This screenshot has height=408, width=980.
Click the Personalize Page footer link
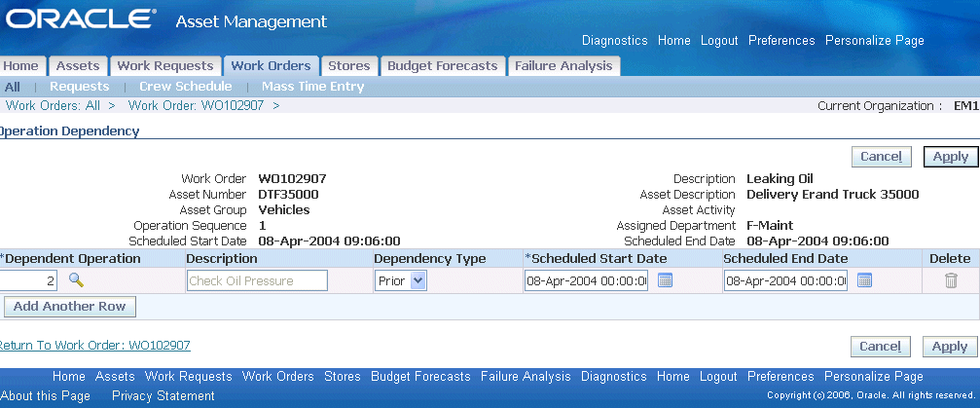coord(874,377)
